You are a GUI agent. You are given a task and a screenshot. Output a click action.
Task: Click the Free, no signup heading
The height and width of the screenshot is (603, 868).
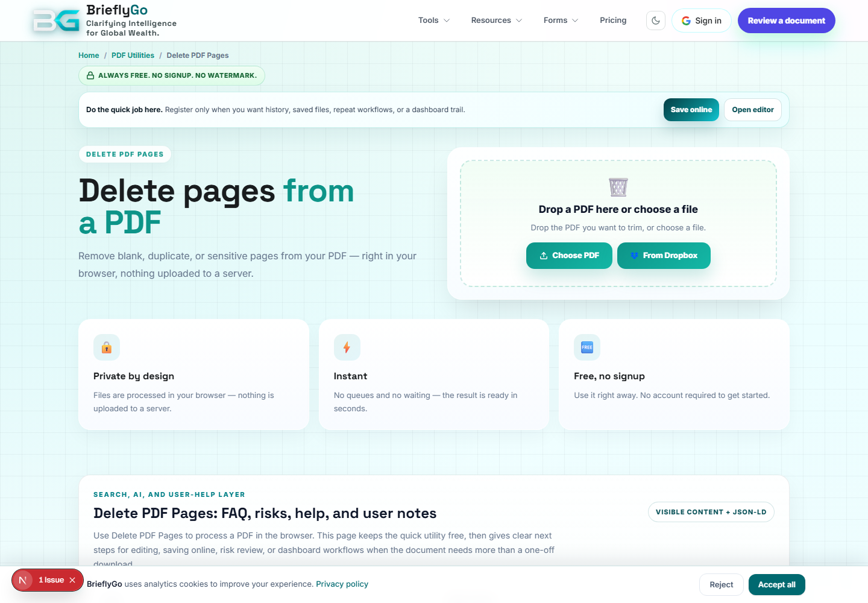[x=609, y=376]
